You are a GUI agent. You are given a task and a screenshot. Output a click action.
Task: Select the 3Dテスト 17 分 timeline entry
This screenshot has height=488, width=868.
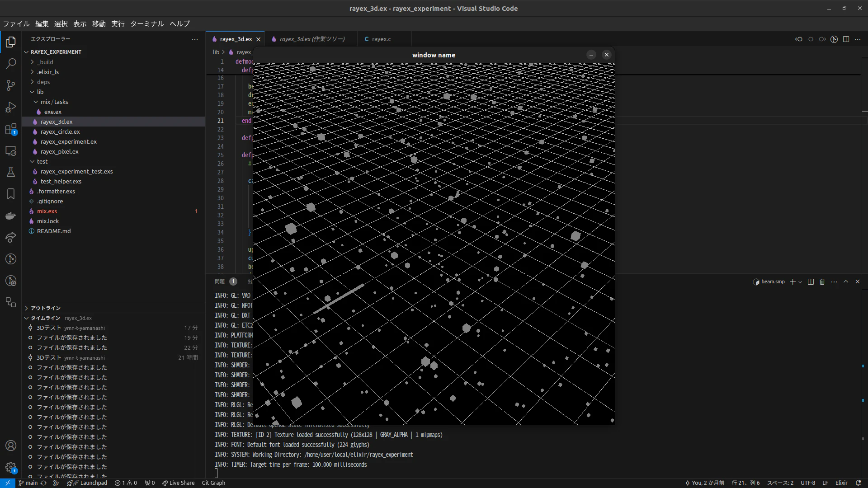(113, 328)
